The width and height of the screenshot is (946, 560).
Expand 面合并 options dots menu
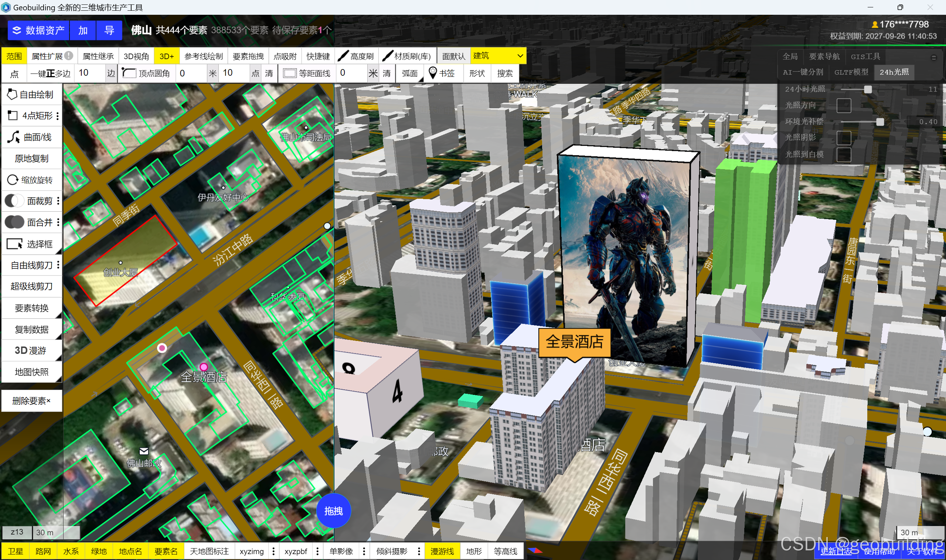[58, 222]
